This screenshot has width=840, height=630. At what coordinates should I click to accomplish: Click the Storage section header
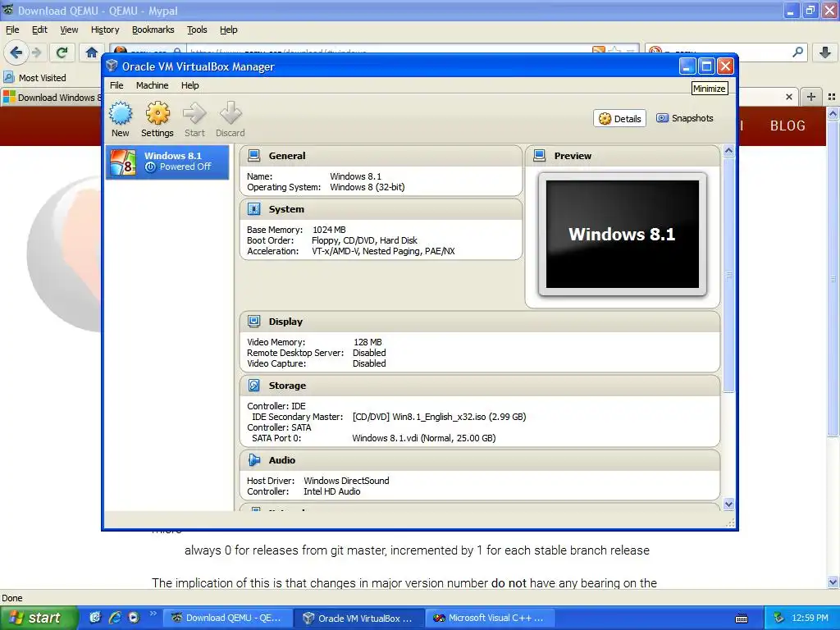coord(479,386)
